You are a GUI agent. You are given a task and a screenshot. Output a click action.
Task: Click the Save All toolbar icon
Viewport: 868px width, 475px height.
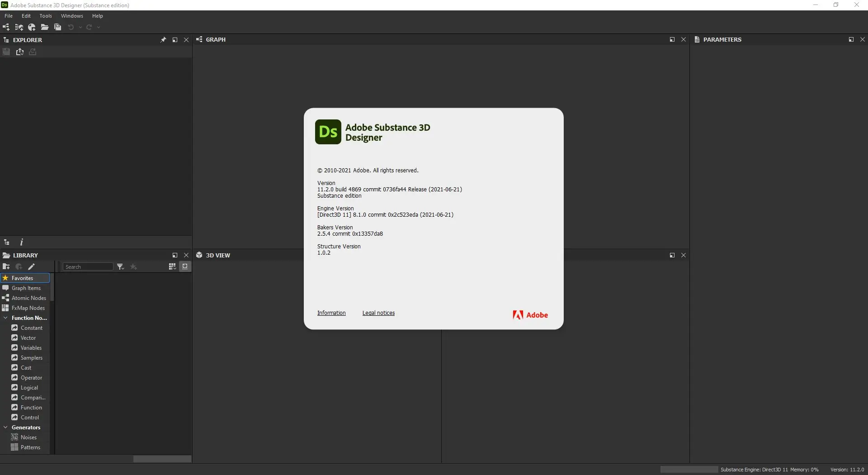[57, 27]
